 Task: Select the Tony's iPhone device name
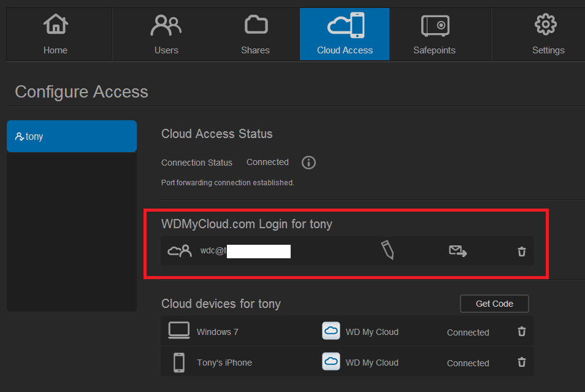[224, 363]
